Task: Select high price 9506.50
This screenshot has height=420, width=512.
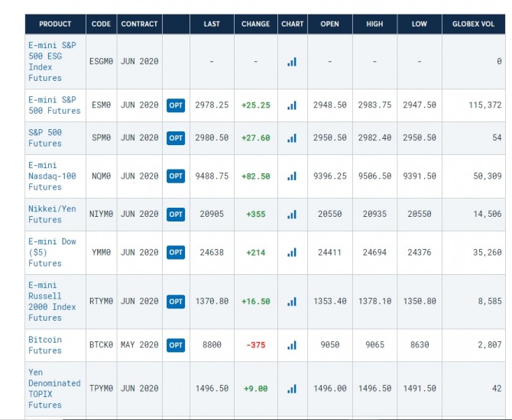Action: [375, 176]
